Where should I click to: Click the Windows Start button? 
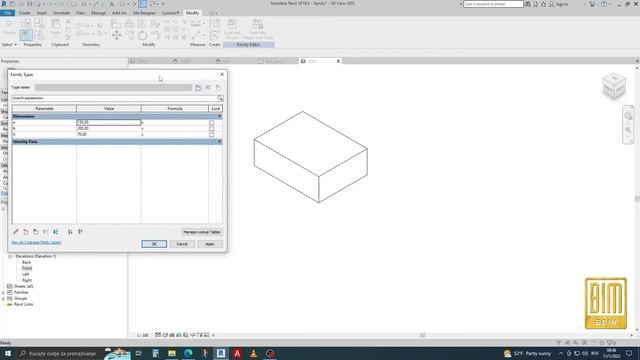pyautogui.click(x=8, y=353)
